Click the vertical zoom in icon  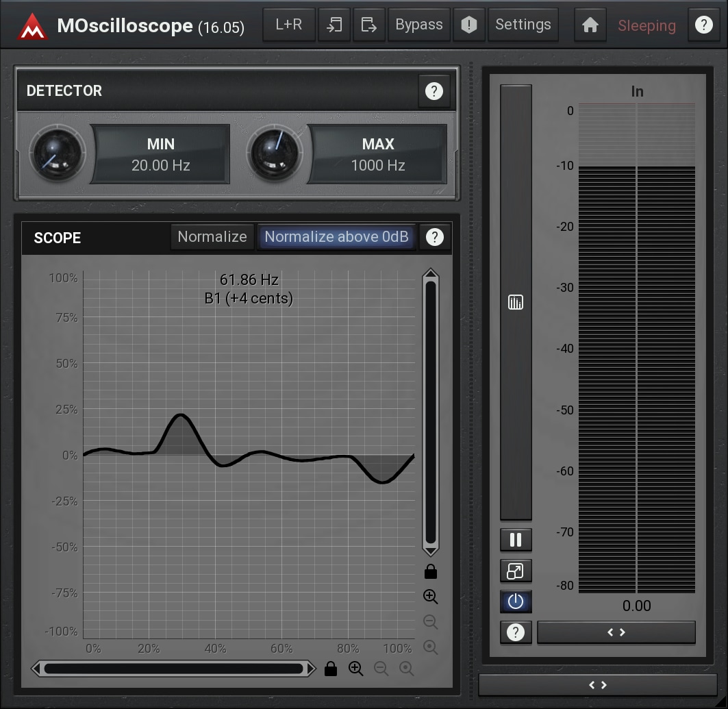(430, 597)
